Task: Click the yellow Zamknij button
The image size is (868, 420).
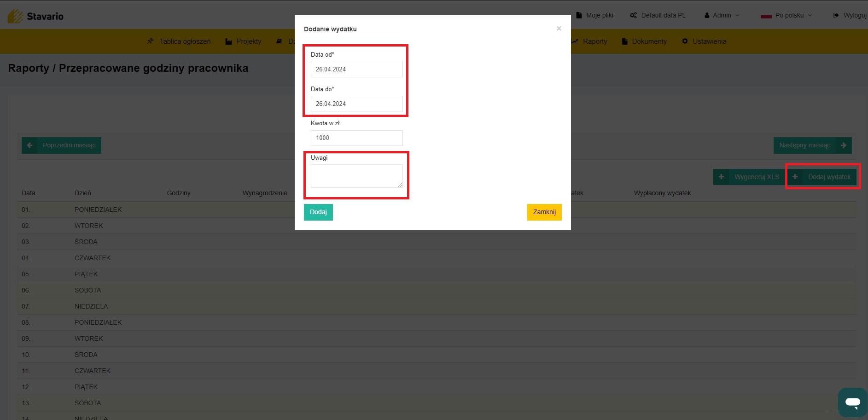Action: 544,212
